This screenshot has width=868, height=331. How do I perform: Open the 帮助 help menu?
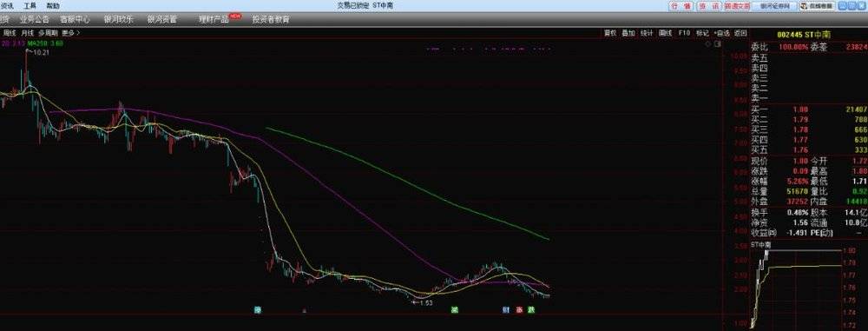click(53, 5)
